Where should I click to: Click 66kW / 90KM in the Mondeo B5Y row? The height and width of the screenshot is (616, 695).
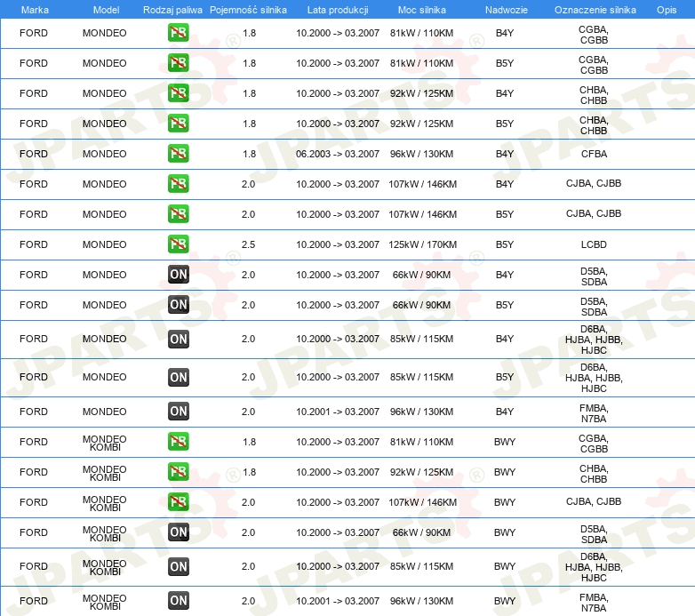421,305
